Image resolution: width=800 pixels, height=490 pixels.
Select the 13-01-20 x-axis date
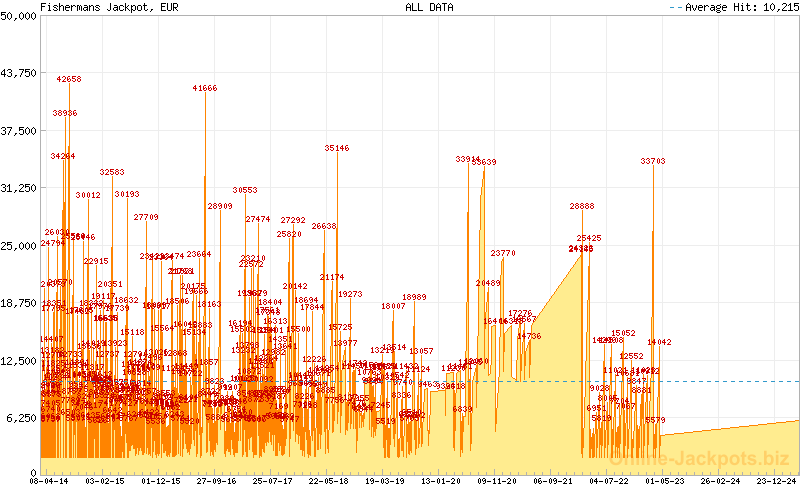coord(440,481)
